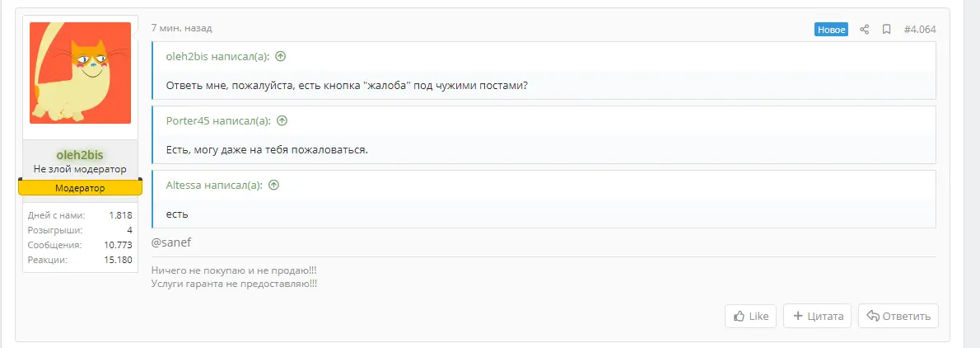Click the share icon next to Новое
Viewport: 980px width, 348px height.
click(x=865, y=30)
